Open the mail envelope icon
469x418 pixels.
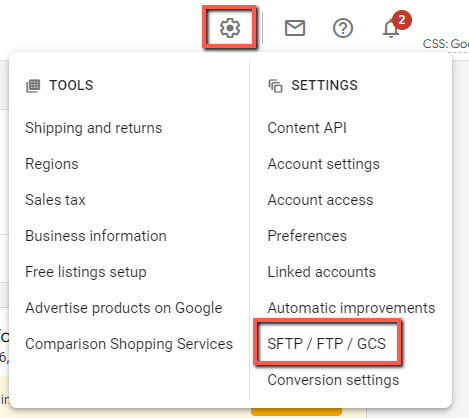pos(295,28)
